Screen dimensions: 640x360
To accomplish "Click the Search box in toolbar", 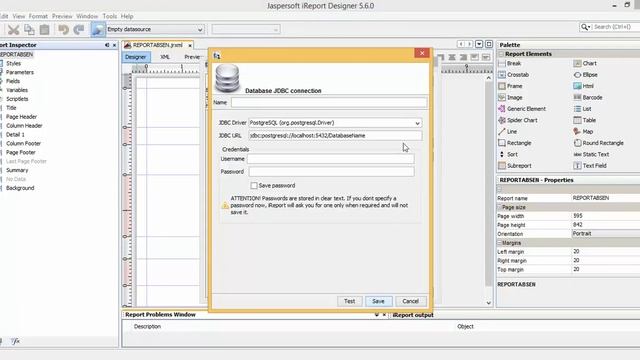I will (616, 27).
